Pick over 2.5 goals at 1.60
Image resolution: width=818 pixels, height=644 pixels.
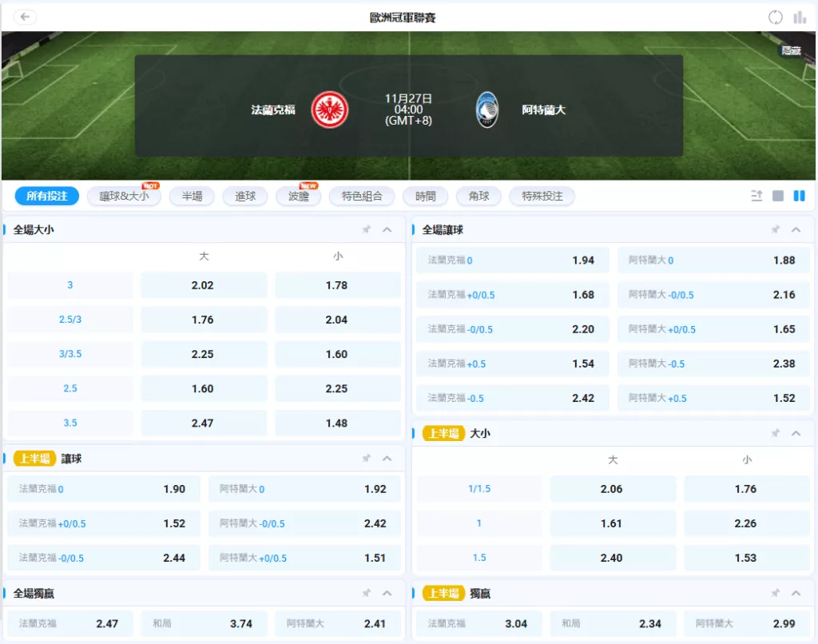pyautogui.click(x=203, y=388)
